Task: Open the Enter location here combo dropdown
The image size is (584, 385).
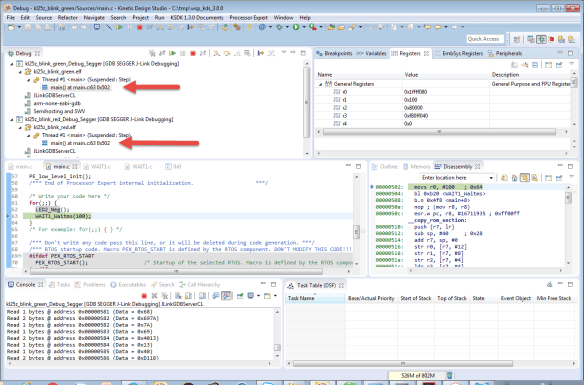Action: click(491, 178)
